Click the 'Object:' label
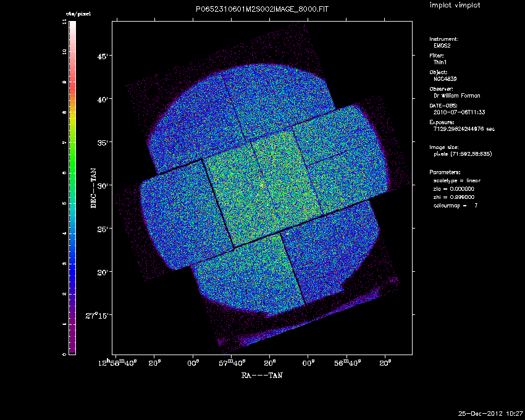Screen dimensions: 525x420 [439, 72]
